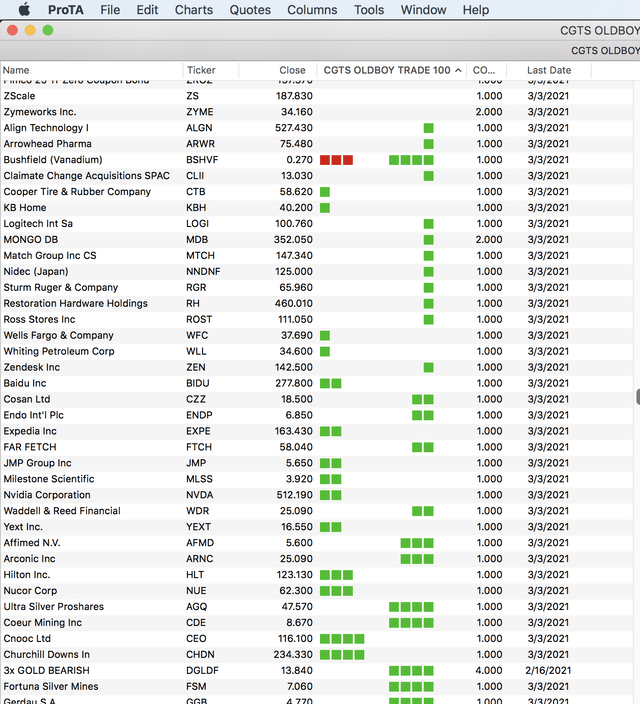Open the Window menu

pos(424,9)
